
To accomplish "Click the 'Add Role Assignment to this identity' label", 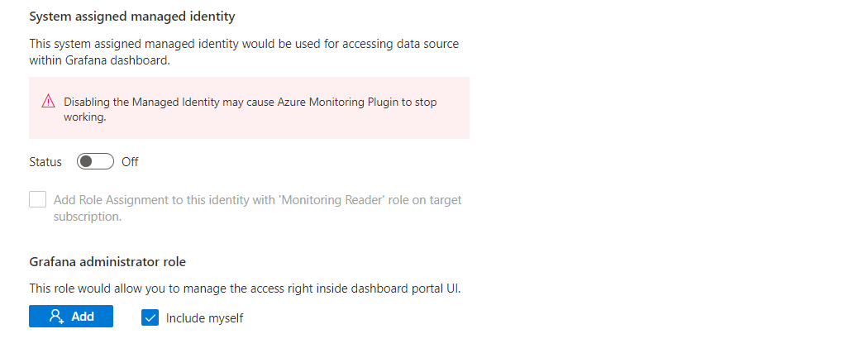I will click(257, 200).
